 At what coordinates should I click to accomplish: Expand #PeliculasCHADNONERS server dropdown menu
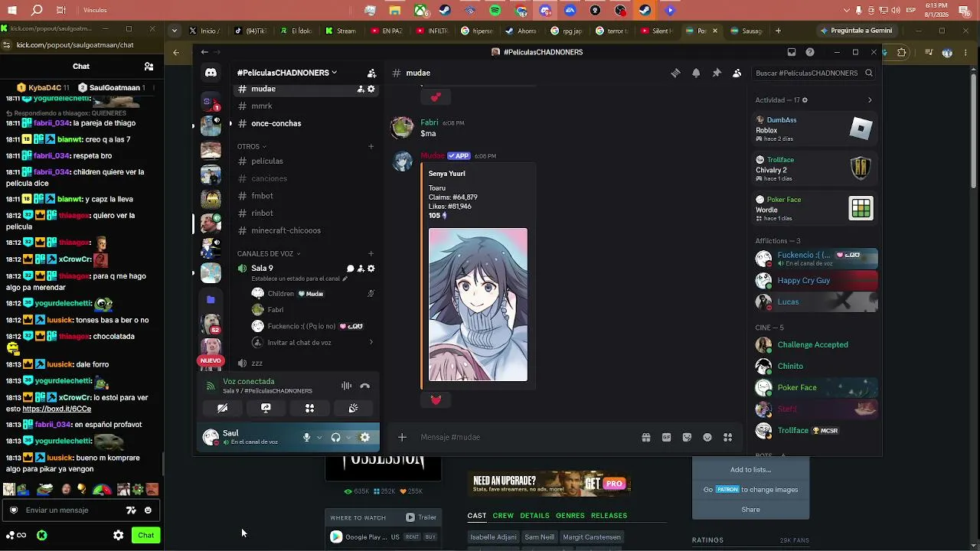tap(287, 73)
